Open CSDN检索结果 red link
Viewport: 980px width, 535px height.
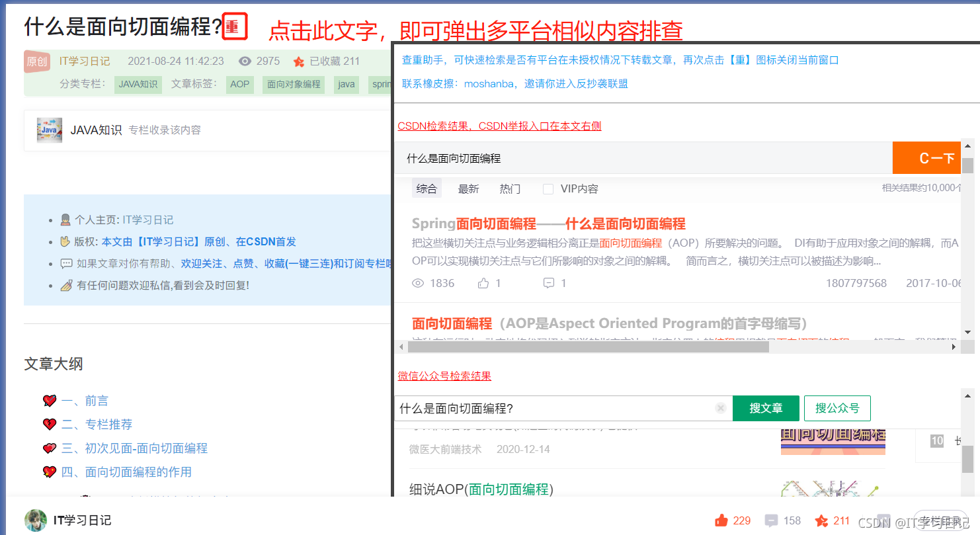499,126
